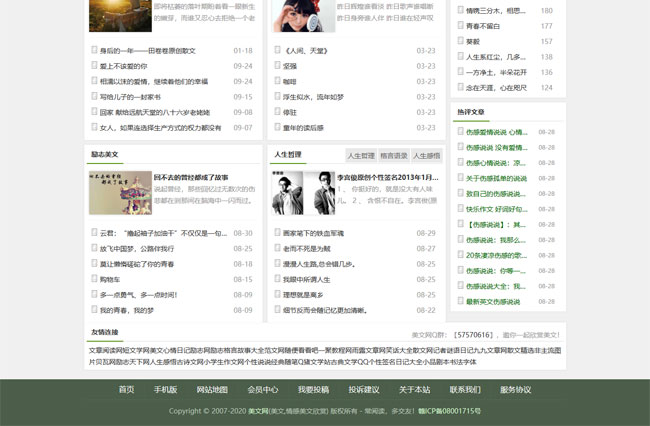
Task: Open 会员中心 in the footer
Action: pos(263,390)
